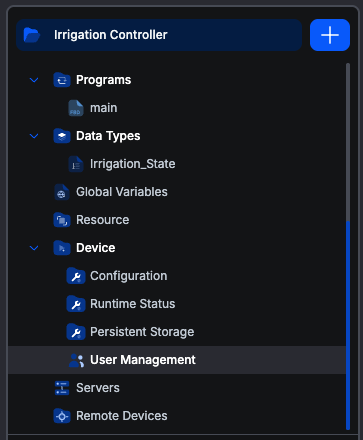363x440 pixels.
Task: Collapse the Data Types chevron
Action: tap(34, 136)
